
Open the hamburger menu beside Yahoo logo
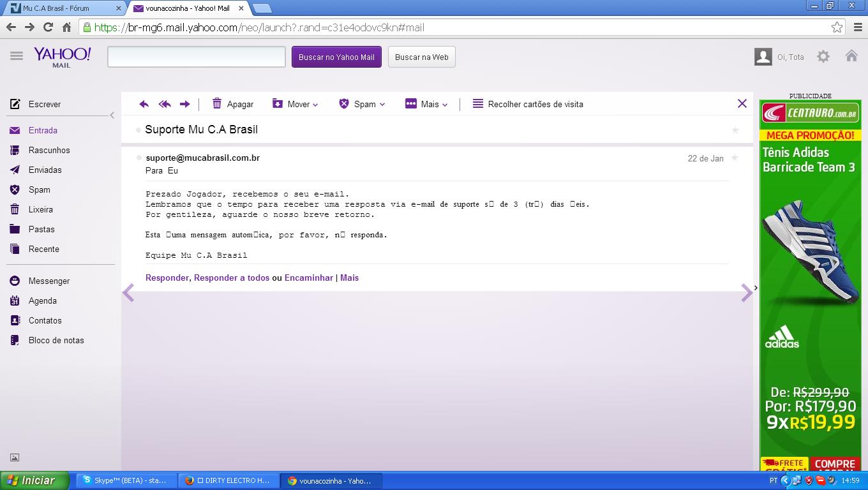(x=17, y=56)
